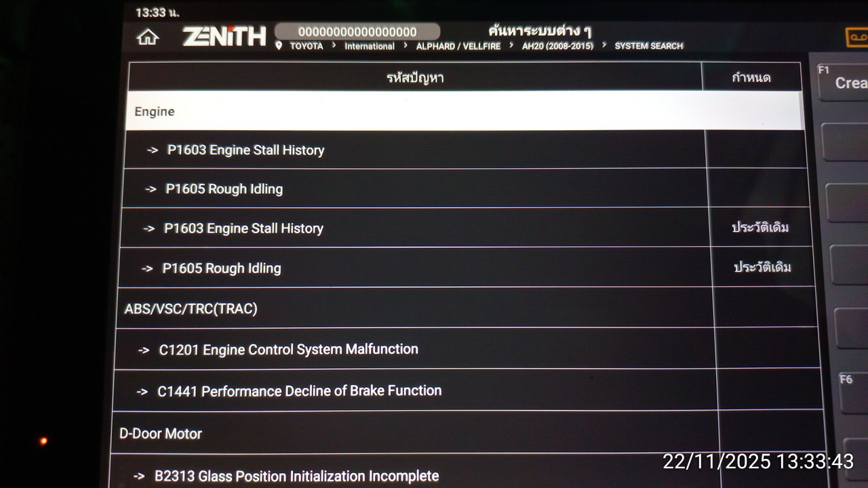Navigate to ALPHARD / VELLFIRE breadcrumb
Image resolution: width=868 pixels, height=488 pixels.
click(458, 46)
